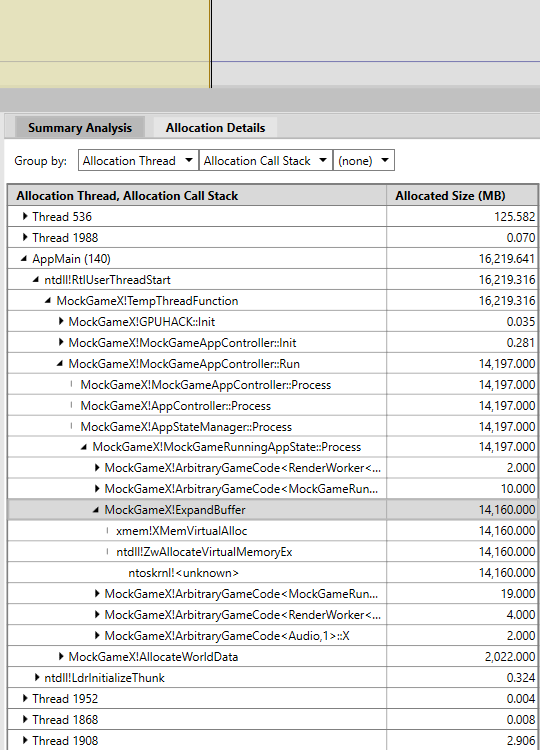Open the (none) group-by dropdown
The height and width of the screenshot is (750, 540).
click(x=364, y=161)
